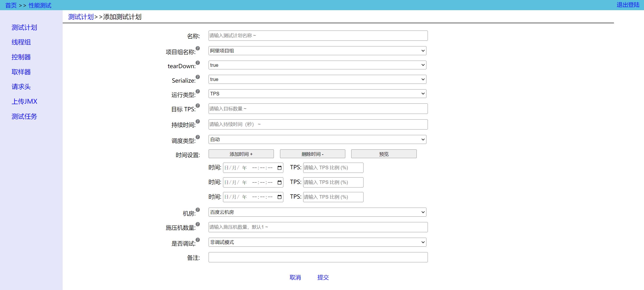Open the 是否调试 dropdown

pyautogui.click(x=317, y=242)
